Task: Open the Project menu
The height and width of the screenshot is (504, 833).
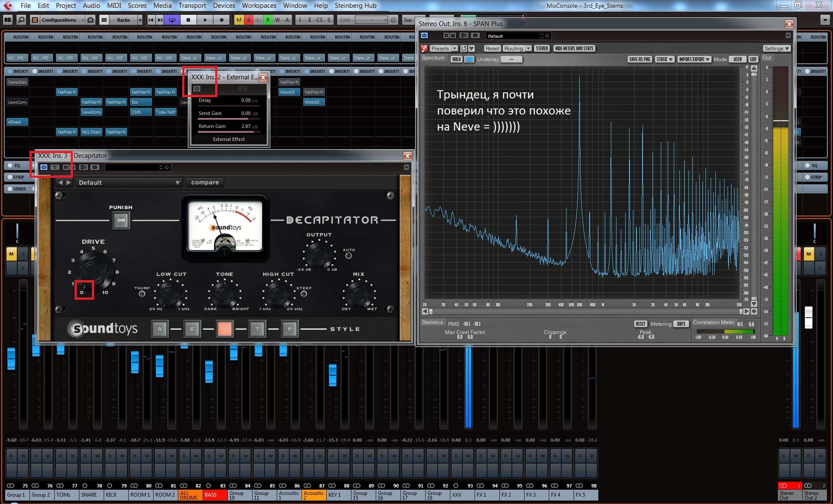Action: 66,6
